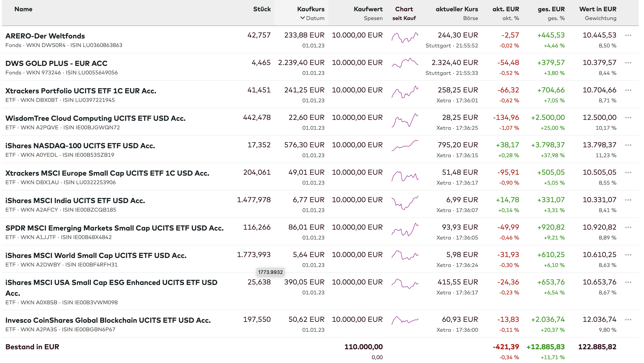Open options menu for Invesco CoinShares Blockchain row
The image size is (644, 363).
pyautogui.click(x=628, y=320)
